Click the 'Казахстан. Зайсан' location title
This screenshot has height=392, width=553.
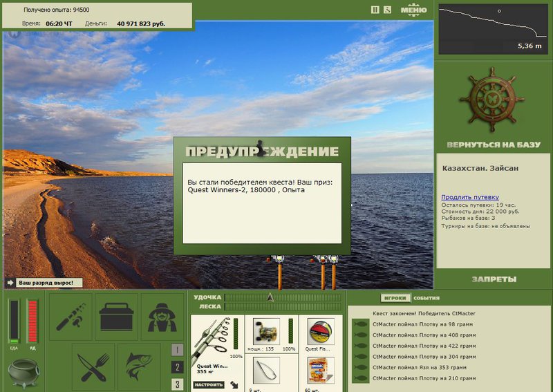[x=480, y=168]
